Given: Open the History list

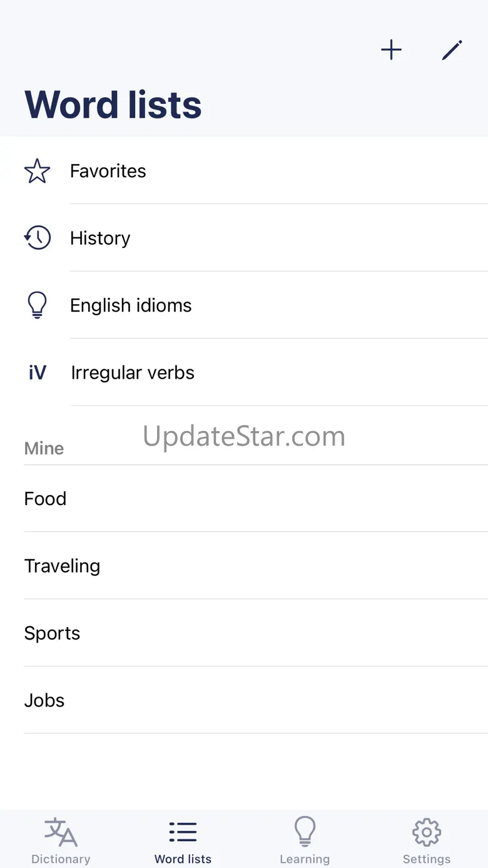Looking at the screenshot, I should (100, 238).
